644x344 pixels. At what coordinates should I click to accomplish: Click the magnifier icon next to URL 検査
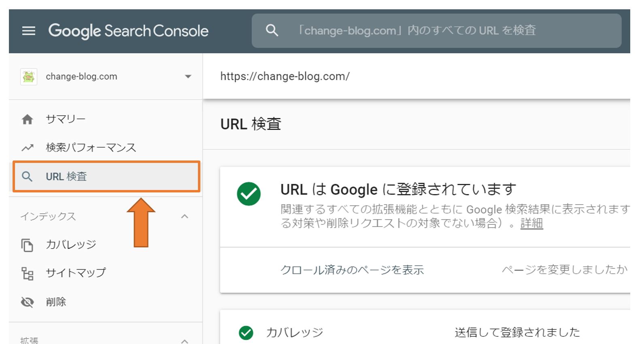(27, 177)
